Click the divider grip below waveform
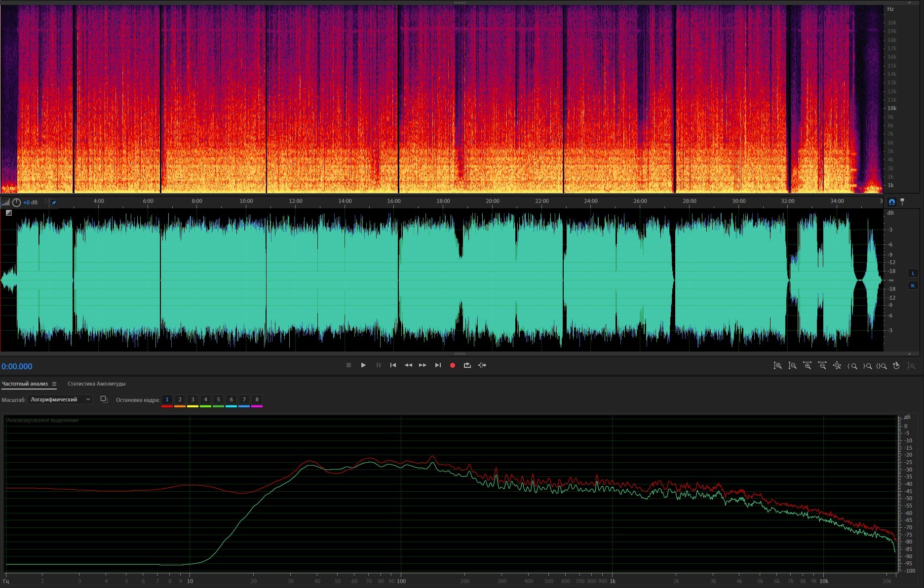The height and width of the screenshot is (588, 924). (x=460, y=353)
